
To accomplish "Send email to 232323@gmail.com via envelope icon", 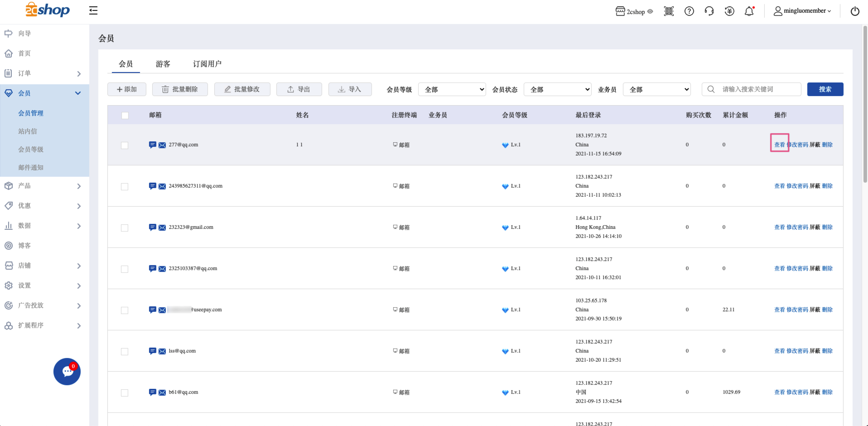I will (x=162, y=228).
